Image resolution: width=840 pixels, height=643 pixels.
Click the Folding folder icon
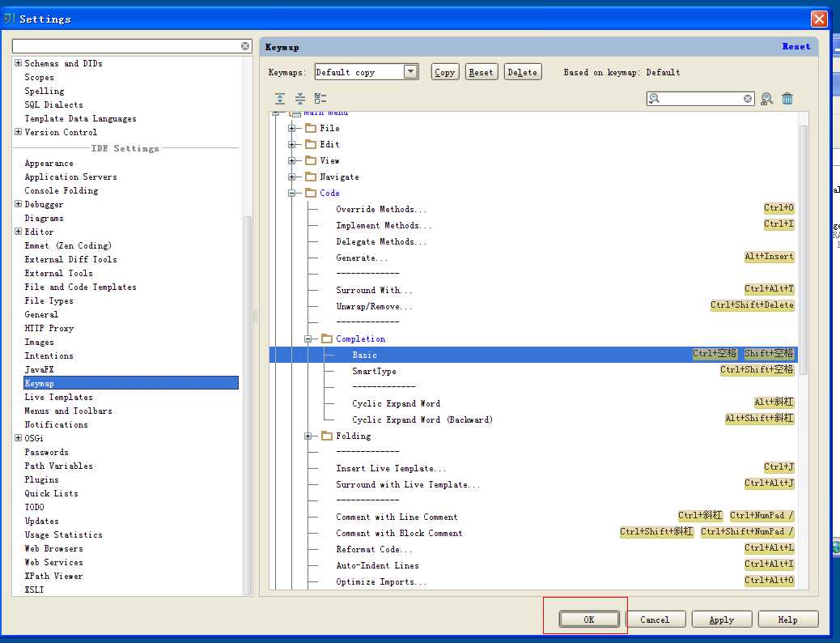coord(327,436)
